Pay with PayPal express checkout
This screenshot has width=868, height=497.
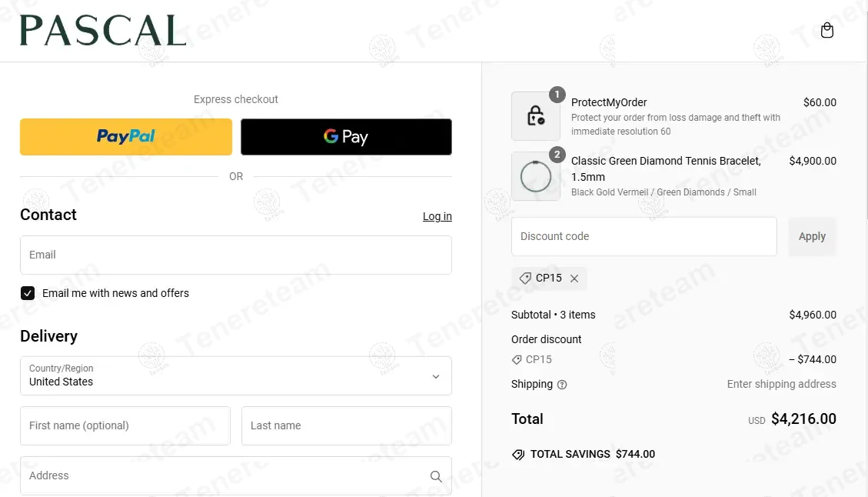(x=126, y=137)
